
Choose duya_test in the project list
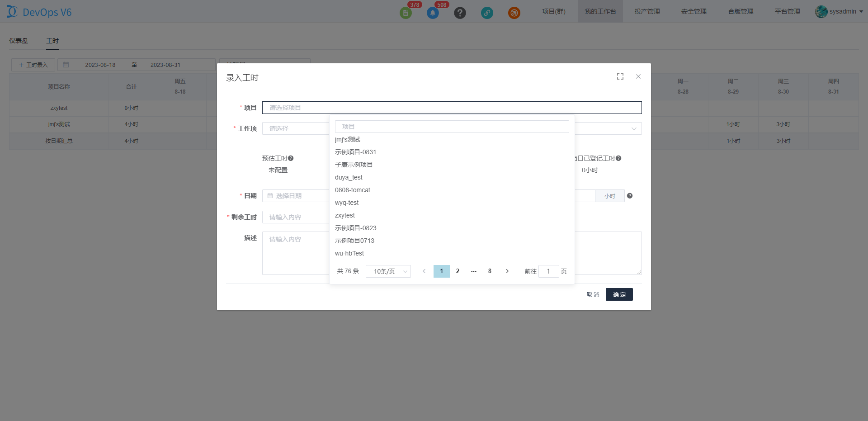point(349,177)
